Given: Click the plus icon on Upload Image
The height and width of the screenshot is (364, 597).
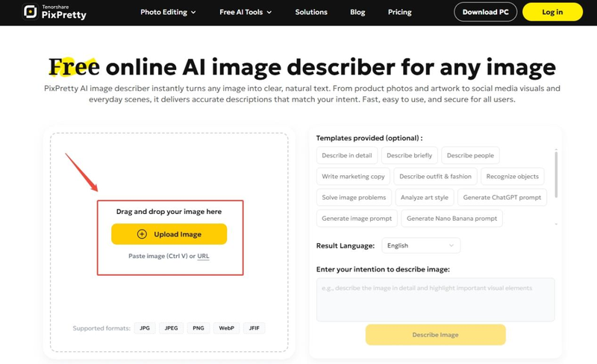Looking at the screenshot, I should pyautogui.click(x=142, y=234).
